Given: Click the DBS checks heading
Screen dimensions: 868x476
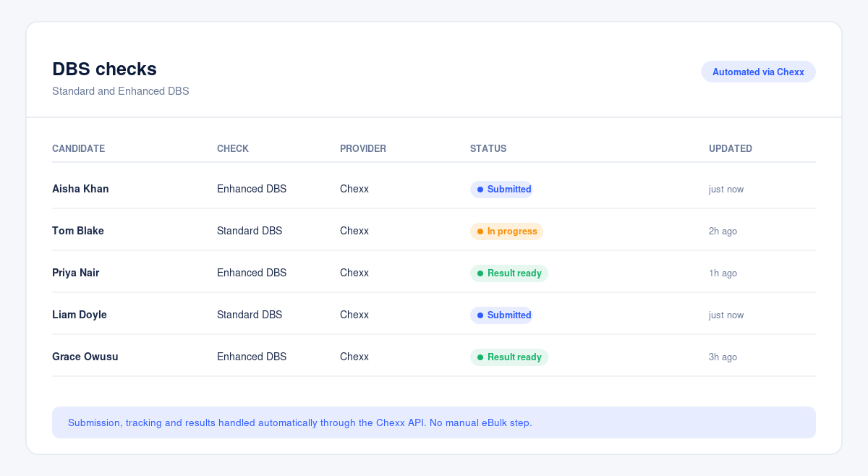Looking at the screenshot, I should tap(104, 69).
